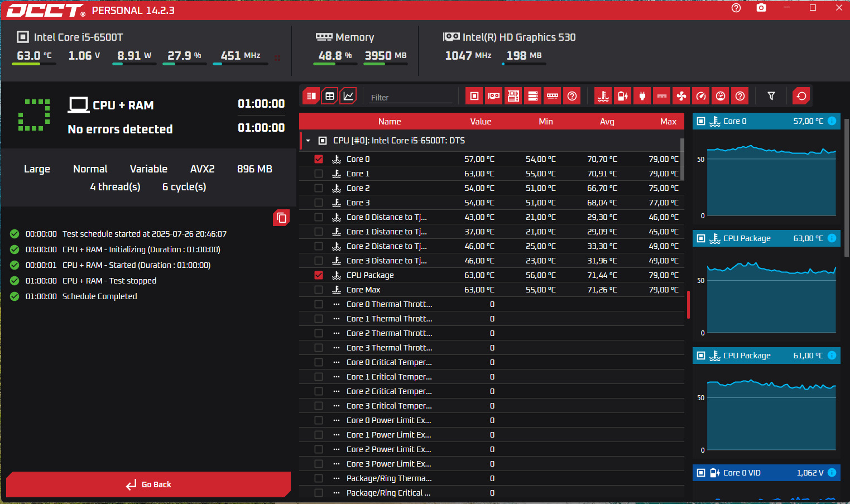Switch to the table view layout icon
The image size is (850, 504).
click(x=330, y=96)
